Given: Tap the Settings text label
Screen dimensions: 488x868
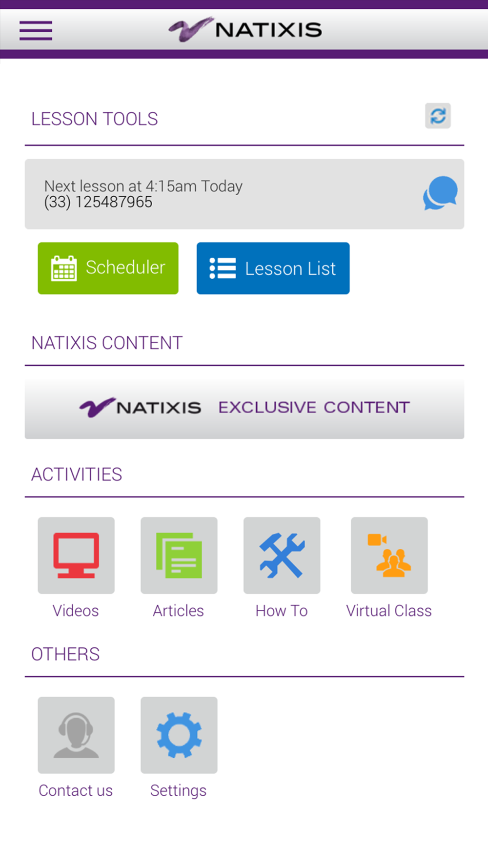Looking at the screenshot, I should coord(178,790).
